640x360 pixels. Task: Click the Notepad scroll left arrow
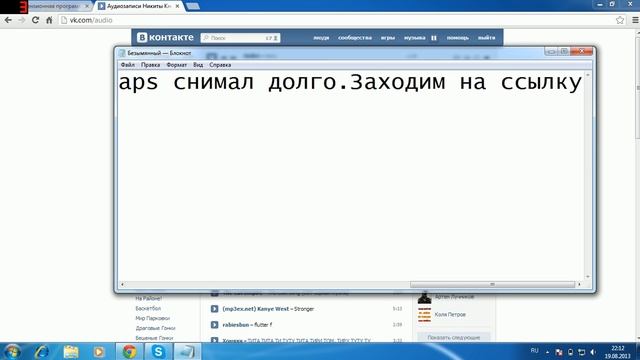pyautogui.click(x=122, y=284)
